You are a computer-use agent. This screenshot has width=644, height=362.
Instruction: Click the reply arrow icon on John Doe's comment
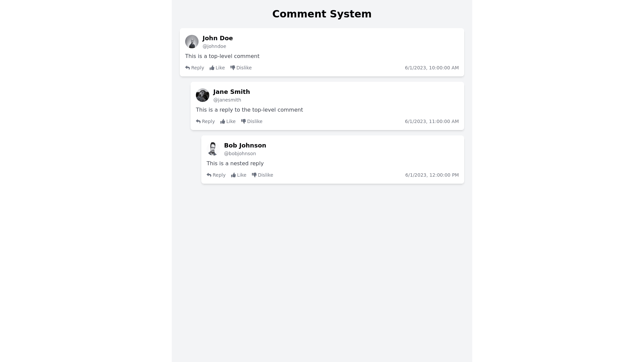tap(187, 68)
